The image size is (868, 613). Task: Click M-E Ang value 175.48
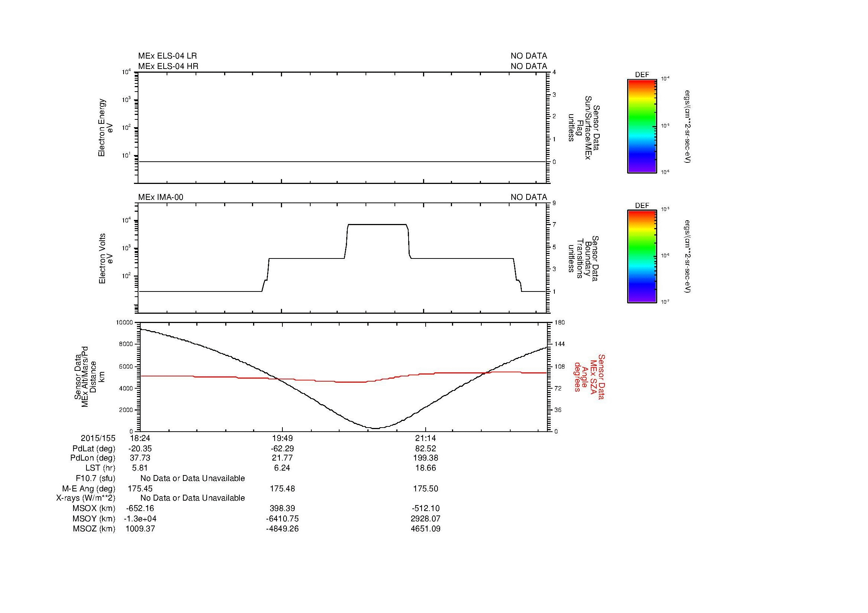pos(282,488)
